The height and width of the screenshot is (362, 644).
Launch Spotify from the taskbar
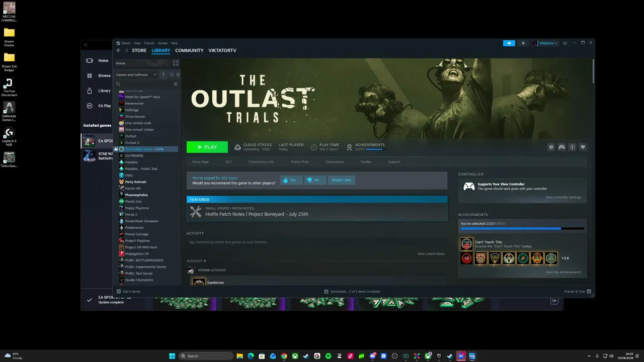[328, 356]
